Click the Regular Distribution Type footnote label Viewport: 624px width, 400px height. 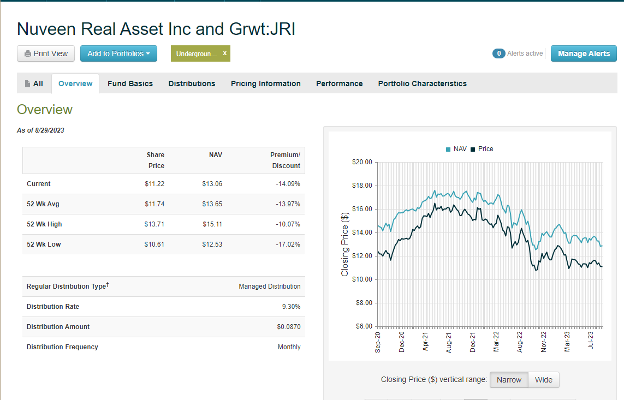(68, 287)
